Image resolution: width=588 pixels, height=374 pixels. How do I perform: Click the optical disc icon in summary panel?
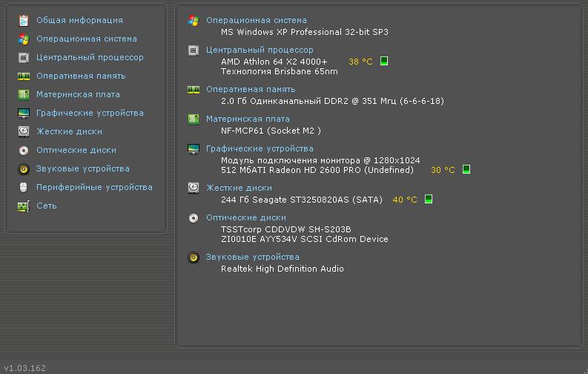[x=194, y=218]
